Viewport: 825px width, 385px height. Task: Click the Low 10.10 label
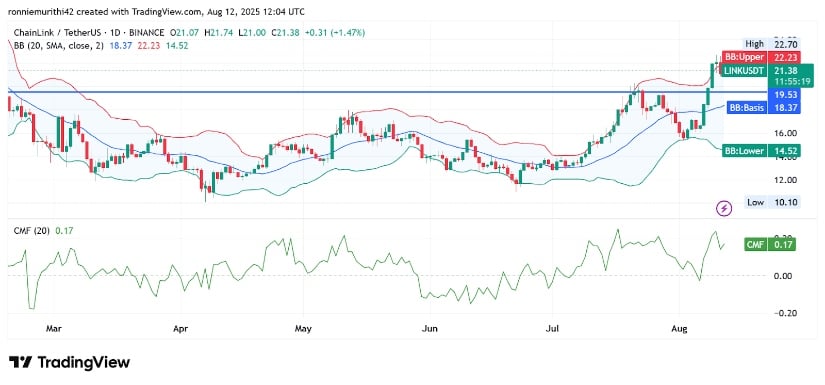(x=773, y=202)
